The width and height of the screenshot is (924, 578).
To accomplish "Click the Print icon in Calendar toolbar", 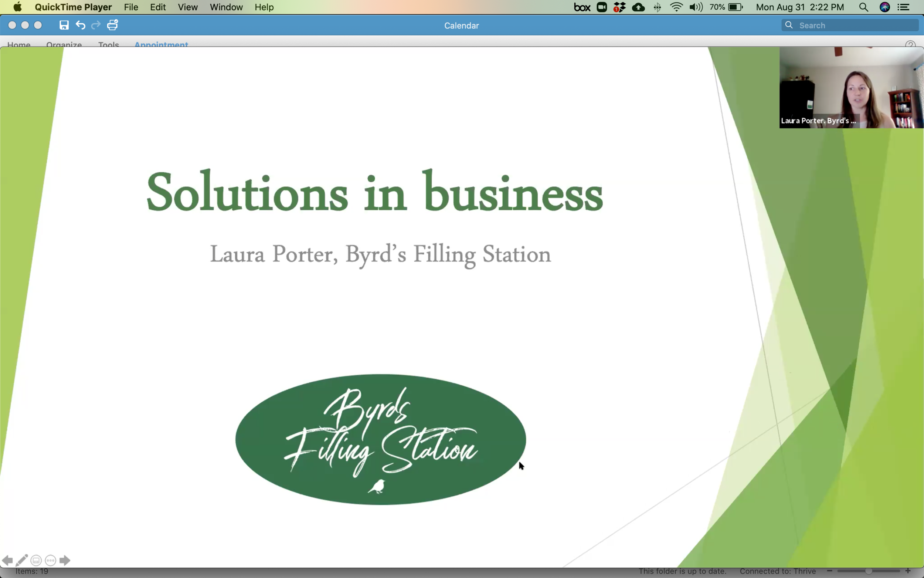I will [113, 25].
